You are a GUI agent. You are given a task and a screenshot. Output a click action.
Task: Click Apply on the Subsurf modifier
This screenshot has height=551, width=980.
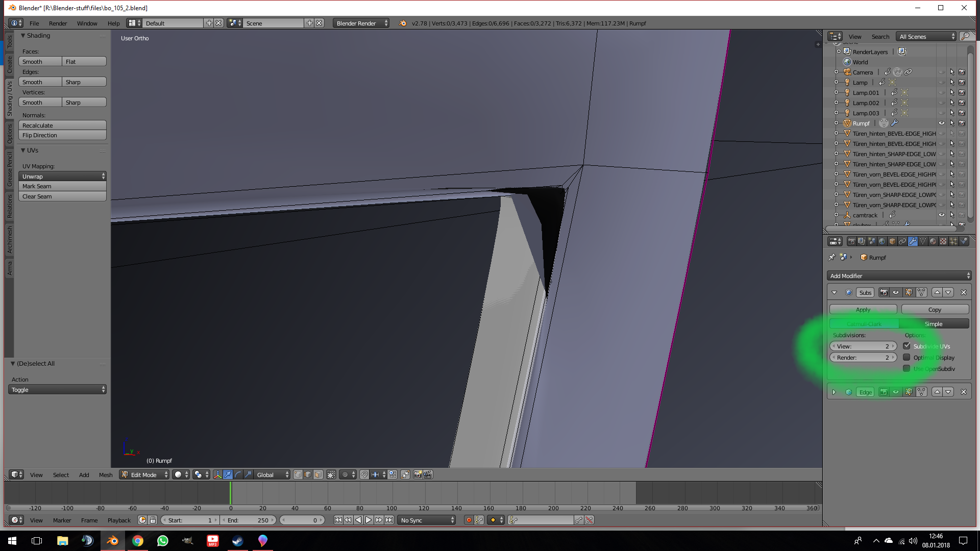click(x=863, y=310)
